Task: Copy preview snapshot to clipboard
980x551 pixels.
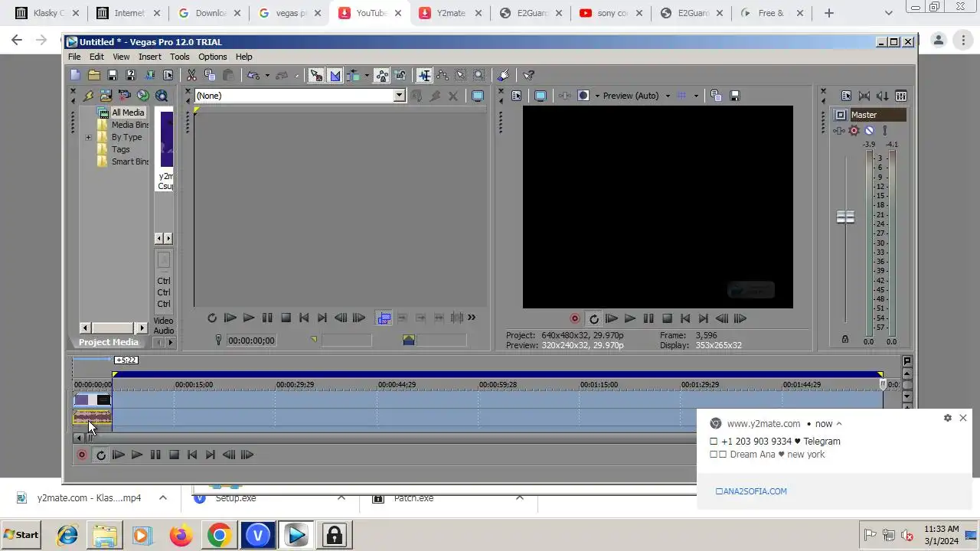Action: pyautogui.click(x=716, y=96)
